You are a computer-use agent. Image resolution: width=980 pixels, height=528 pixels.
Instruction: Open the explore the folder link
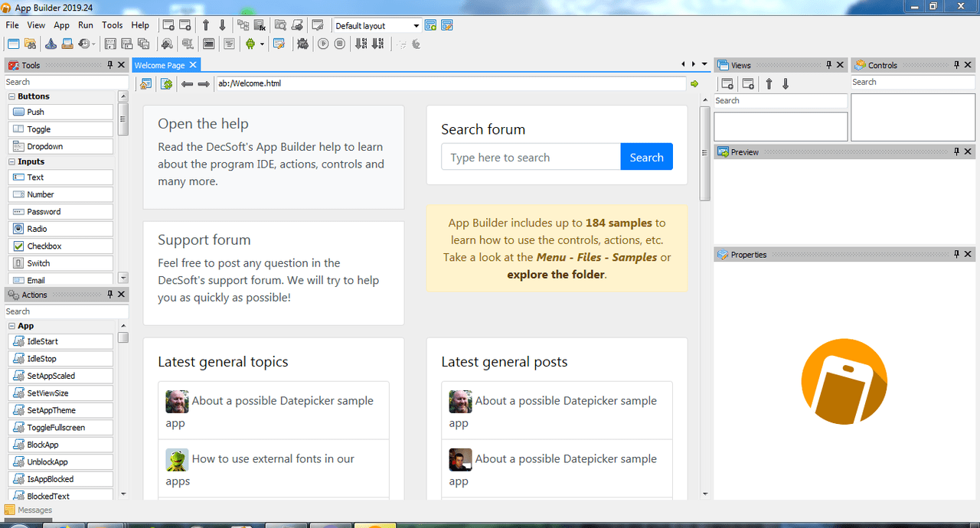coord(556,274)
